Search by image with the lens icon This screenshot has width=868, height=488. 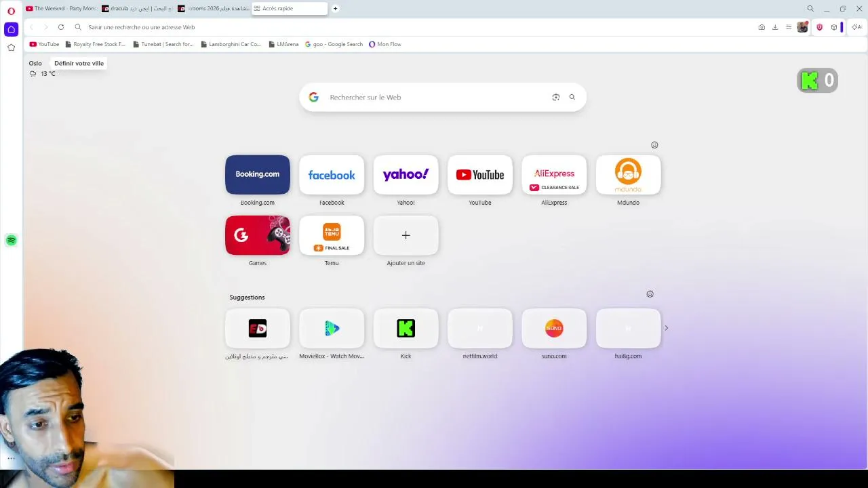(x=556, y=97)
